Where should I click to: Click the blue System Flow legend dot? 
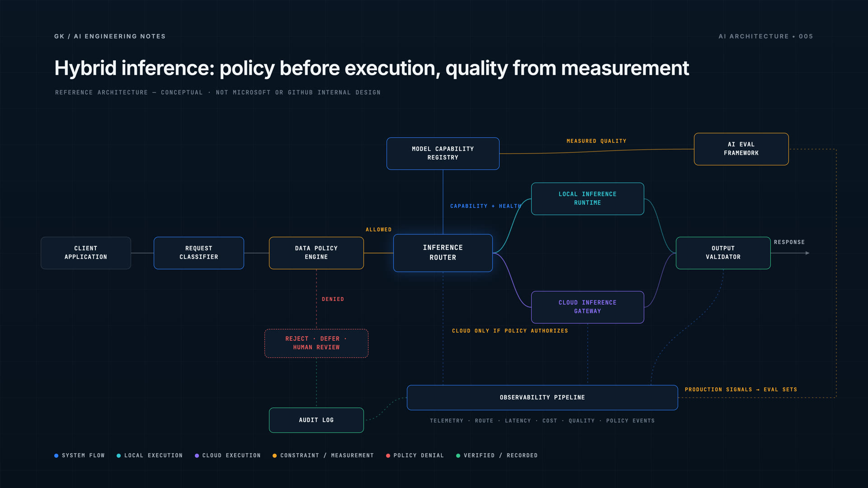click(56, 455)
